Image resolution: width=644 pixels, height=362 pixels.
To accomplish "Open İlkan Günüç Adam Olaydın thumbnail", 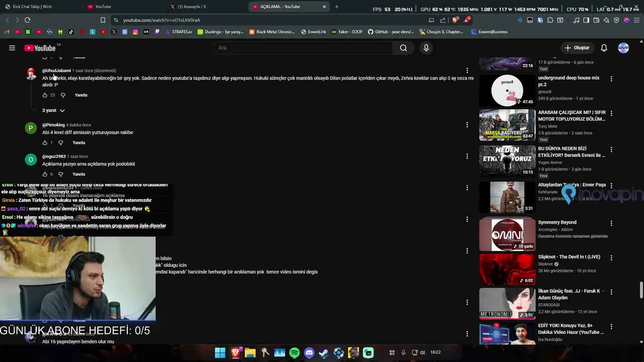I will (507, 304).
